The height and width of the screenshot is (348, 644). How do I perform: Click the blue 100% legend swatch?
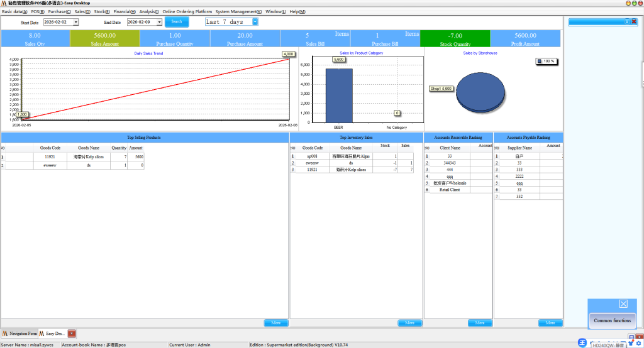pos(540,62)
